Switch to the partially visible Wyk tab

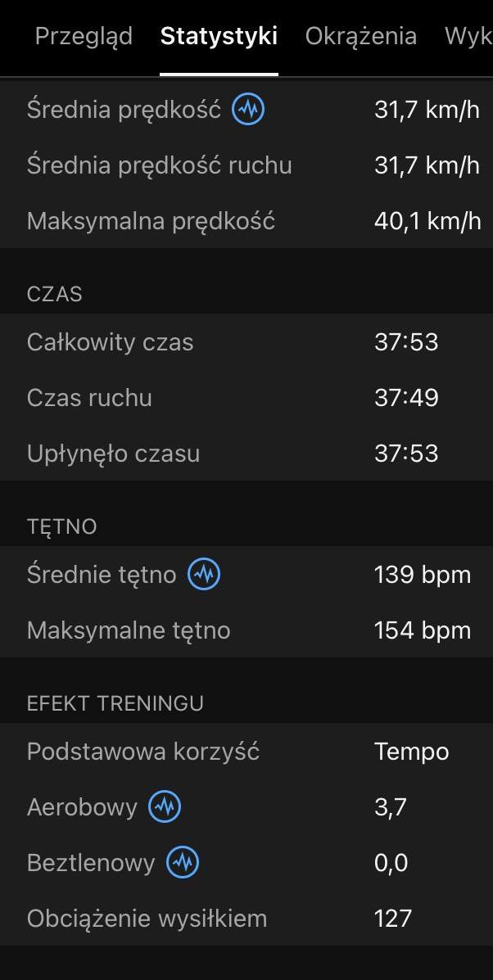(468, 36)
